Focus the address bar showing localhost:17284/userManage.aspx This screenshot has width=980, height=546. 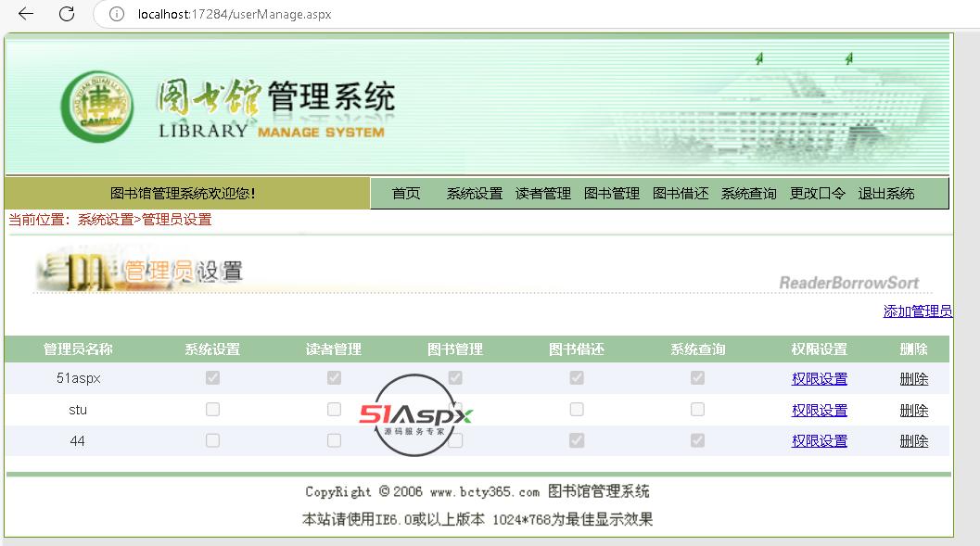tap(235, 14)
